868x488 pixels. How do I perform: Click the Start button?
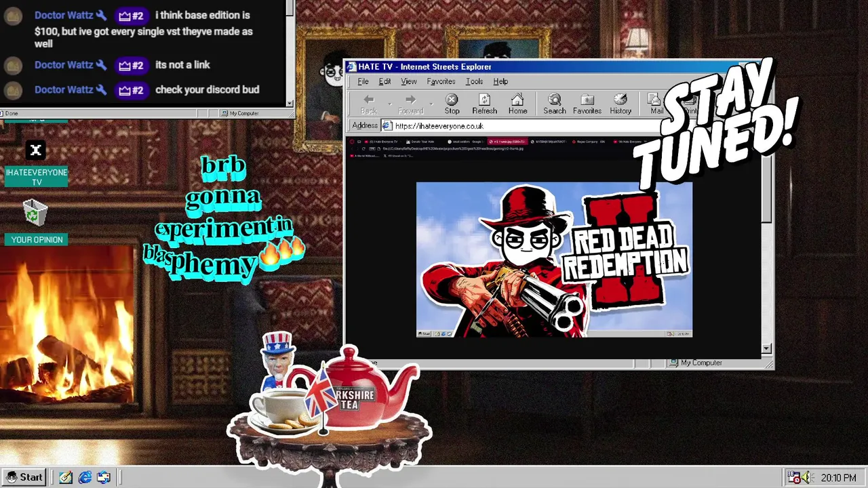coord(24,477)
